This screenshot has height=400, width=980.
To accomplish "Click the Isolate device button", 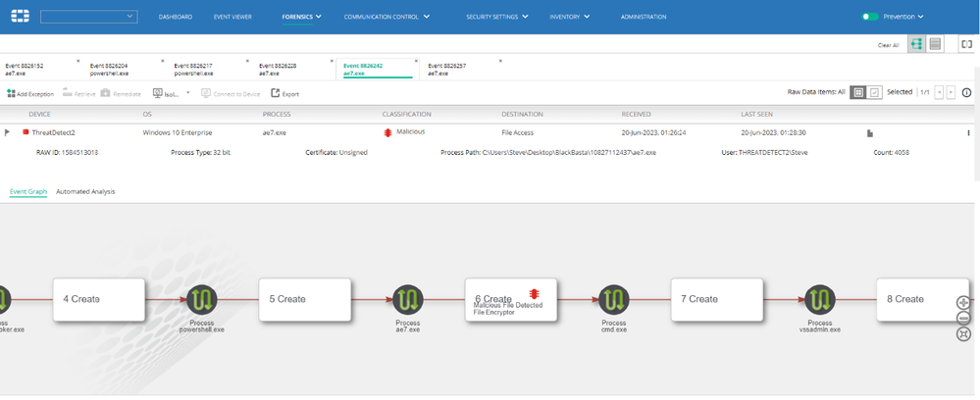I will pos(166,94).
